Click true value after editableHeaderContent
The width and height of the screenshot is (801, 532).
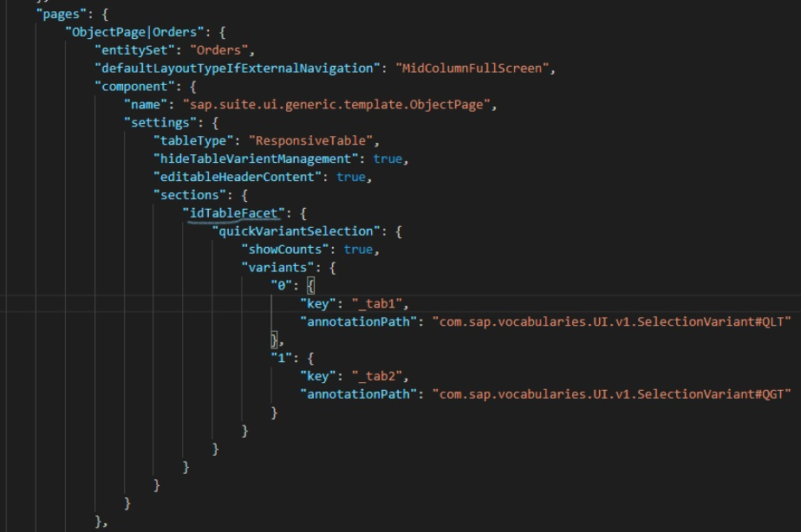click(x=350, y=177)
